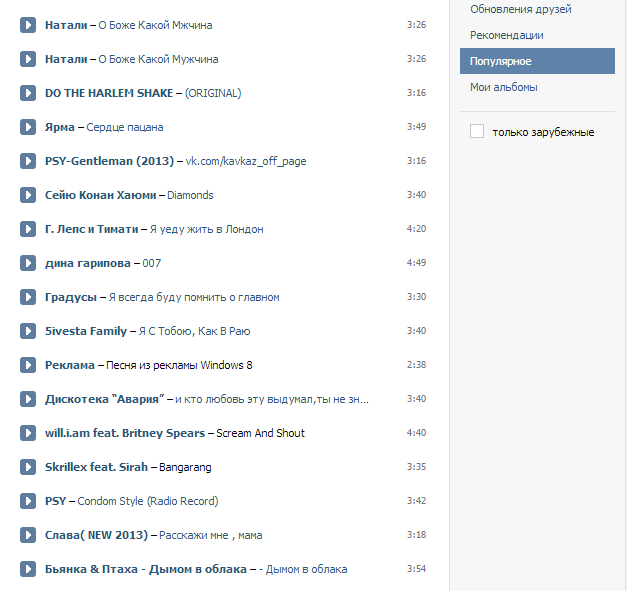Click 5ivesta Family artist link
Image resolution: width=629 pixels, height=591 pixels.
point(86,331)
